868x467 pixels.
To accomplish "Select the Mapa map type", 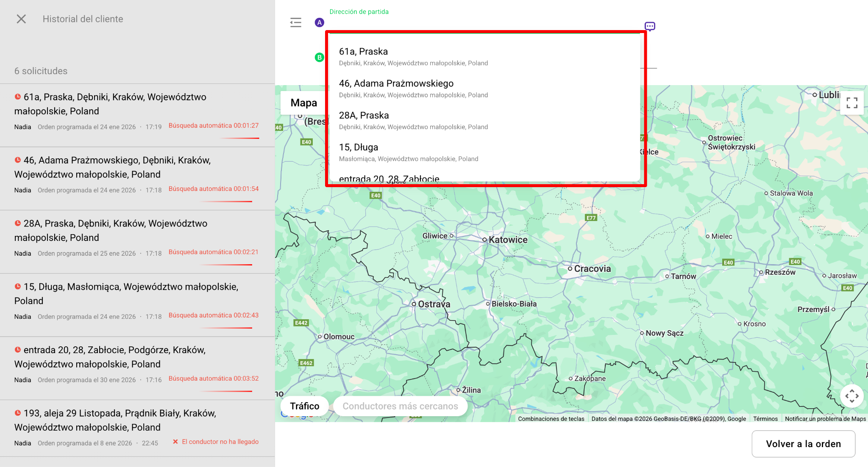I will click(x=303, y=103).
